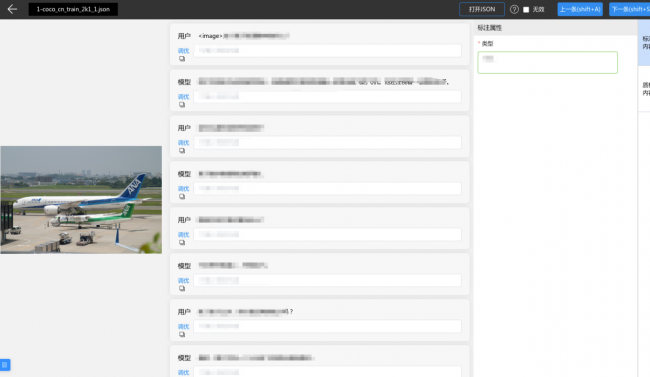The height and width of the screenshot is (377, 650).
Task: Go back using the left arrow icon
Action: pyautogui.click(x=12, y=9)
